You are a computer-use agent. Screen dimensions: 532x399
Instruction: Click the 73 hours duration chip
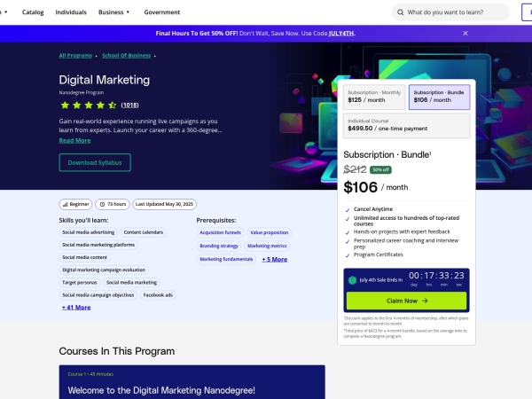point(113,204)
